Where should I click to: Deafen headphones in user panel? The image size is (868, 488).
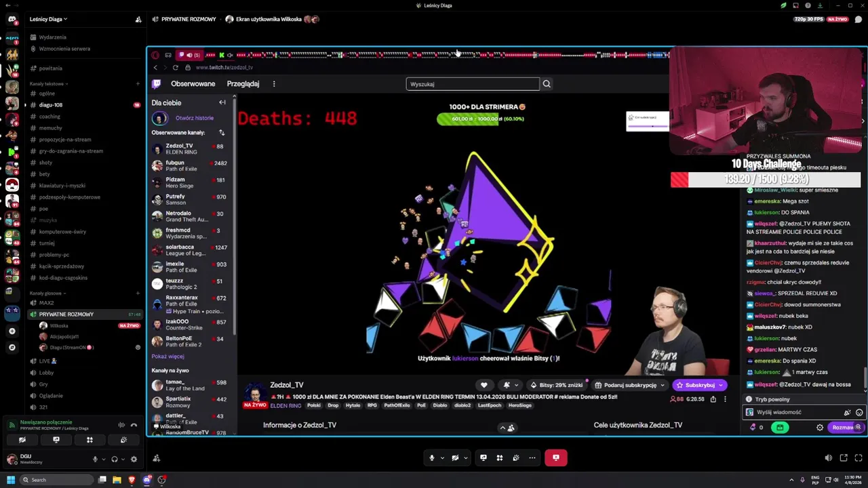[114, 460]
